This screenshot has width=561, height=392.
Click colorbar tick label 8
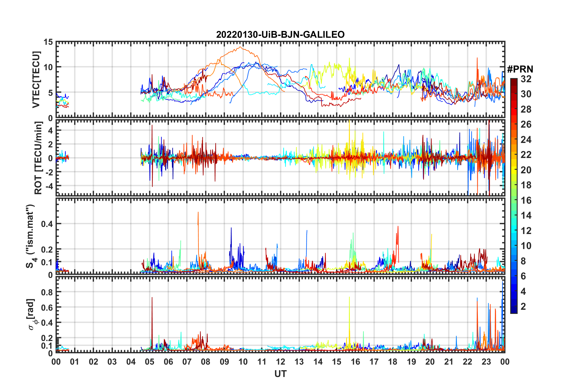click(523, 261)
